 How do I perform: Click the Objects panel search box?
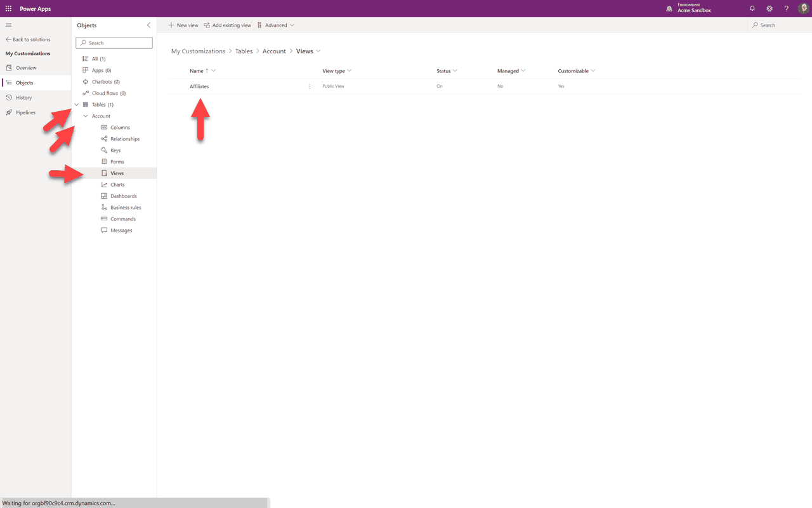pyautogui.click(x=114, y=43)
